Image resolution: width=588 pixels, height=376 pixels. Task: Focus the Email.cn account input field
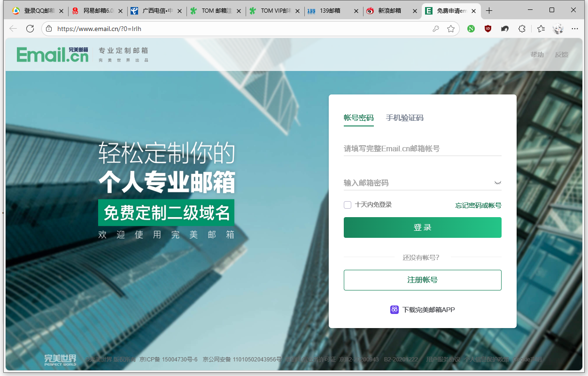(422, 149)
